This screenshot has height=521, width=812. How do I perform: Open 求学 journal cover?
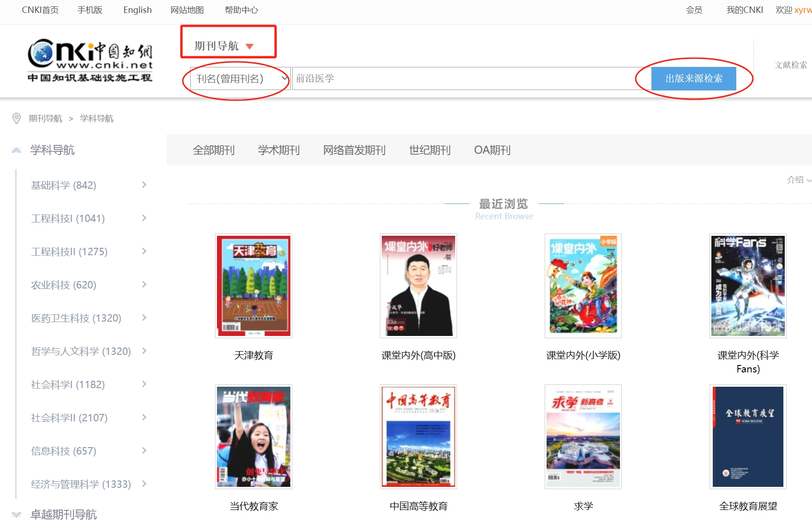583,437
